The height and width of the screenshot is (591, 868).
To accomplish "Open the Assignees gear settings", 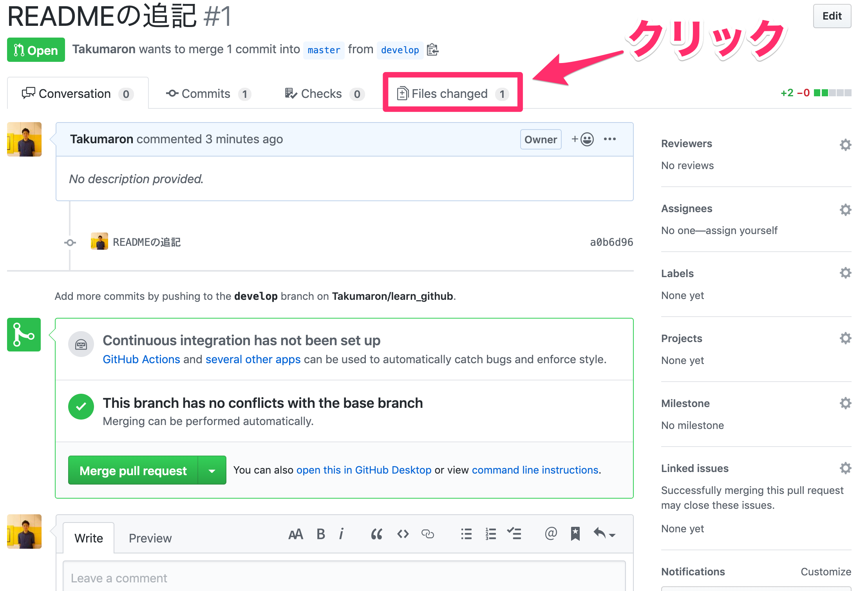I will tap(845, 209).
